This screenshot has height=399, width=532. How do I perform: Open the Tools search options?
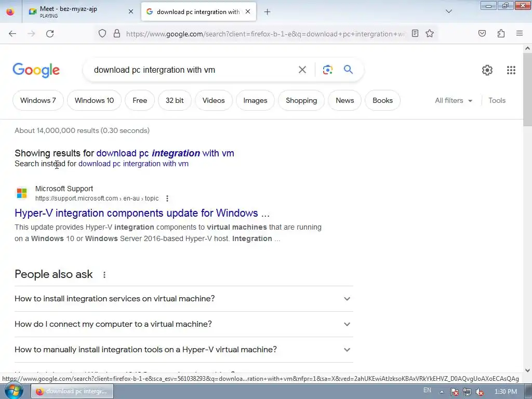coord(497,100)
